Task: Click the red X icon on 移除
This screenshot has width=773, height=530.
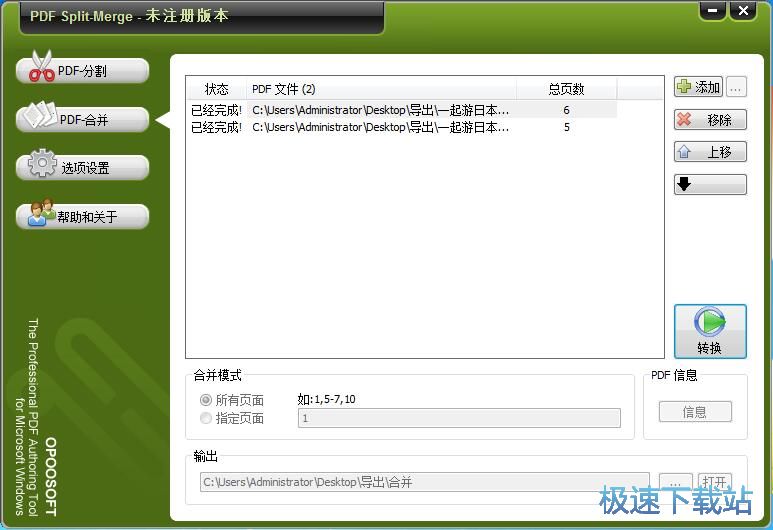Action: (x=684, y=119)
